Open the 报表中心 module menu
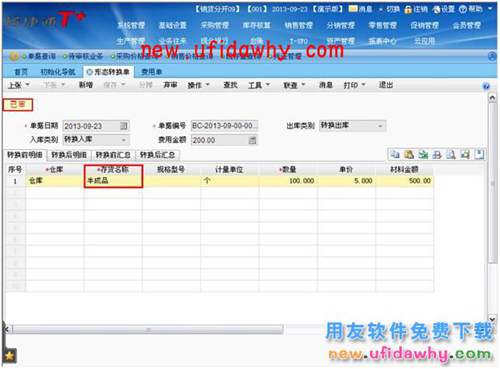This screenshot has height=369, width=500. point(383,41)
